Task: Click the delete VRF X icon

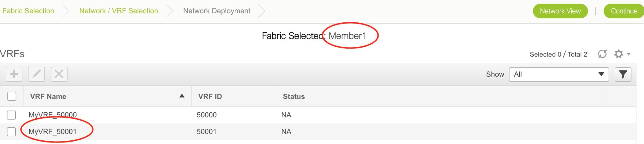Action: (59, 74)
